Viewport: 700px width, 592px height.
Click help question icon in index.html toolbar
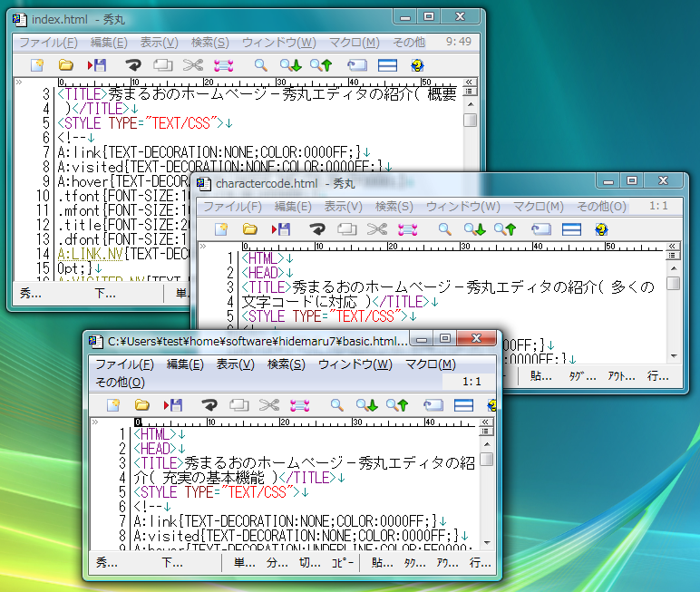pyautogui.click(x=418, y=65)
